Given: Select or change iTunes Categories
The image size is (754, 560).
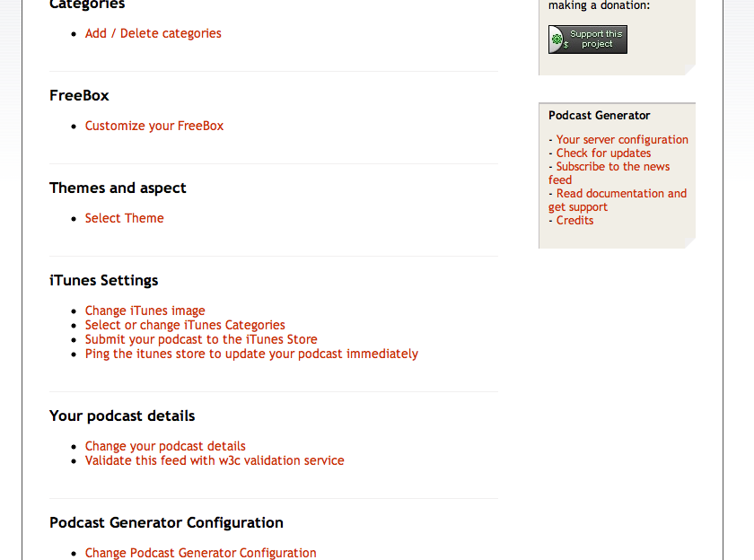Looking at the screenshot, I should 184,325.
